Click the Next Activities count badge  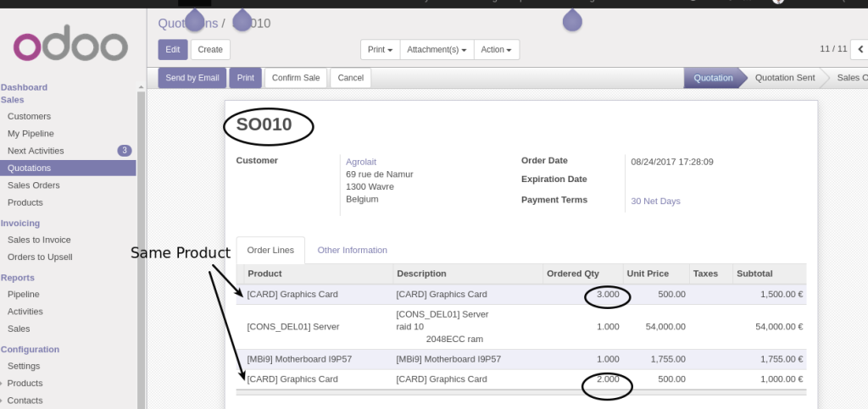click(125, 151)
